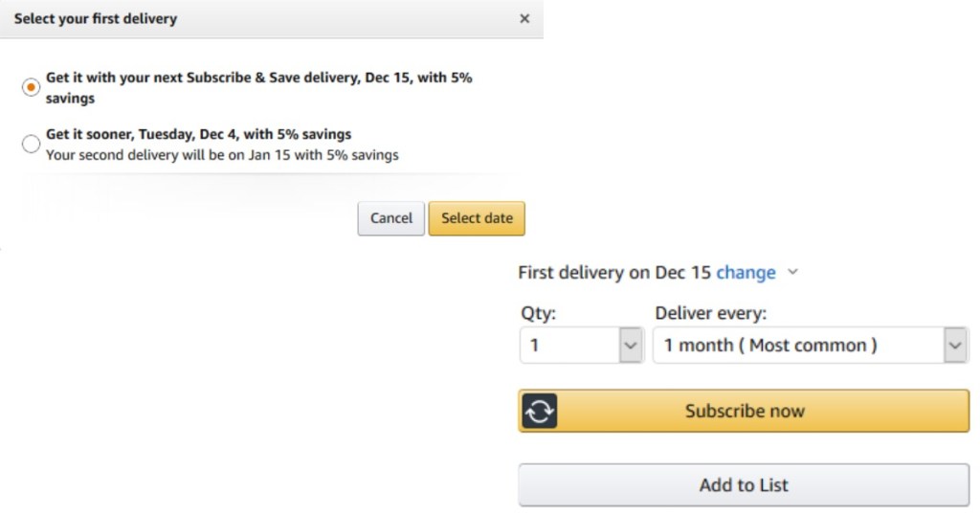Image resolution: width=980 pixels, height=515 pixels.
Task: Close the Select your first delivery dialog
Action: point(524,18)
